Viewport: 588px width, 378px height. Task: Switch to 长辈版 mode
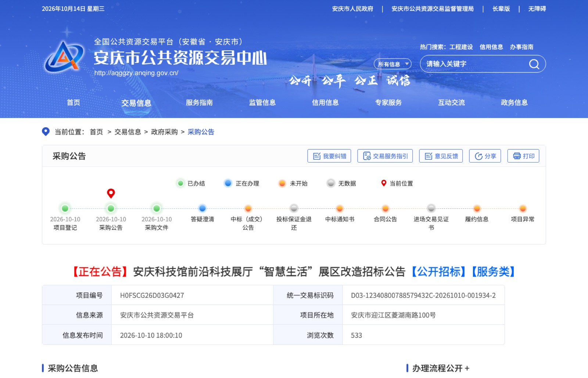[501, 9]
